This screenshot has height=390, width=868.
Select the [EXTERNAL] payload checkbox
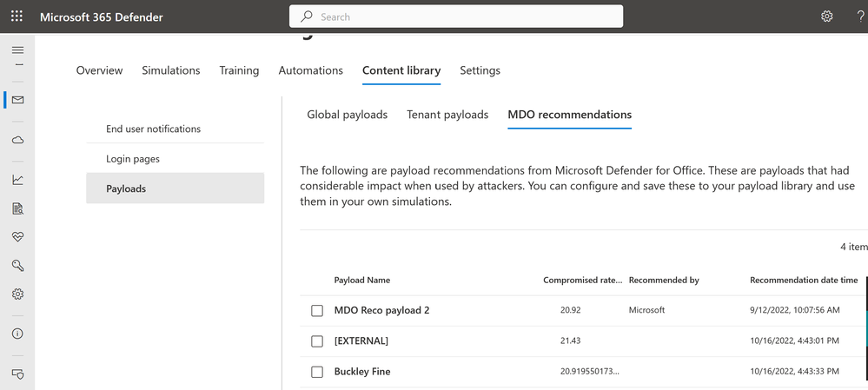[317, 340]
